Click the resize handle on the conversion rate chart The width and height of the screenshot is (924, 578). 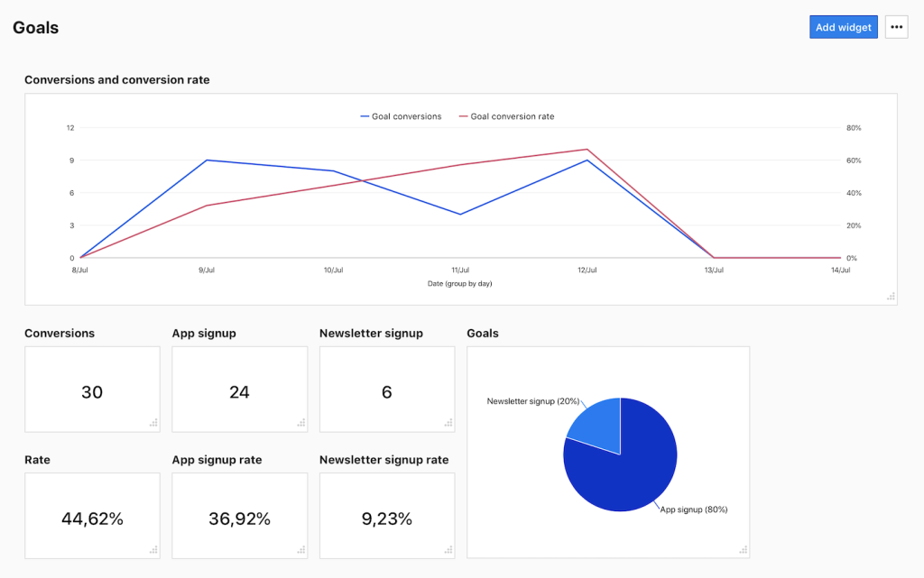(890, 296)
